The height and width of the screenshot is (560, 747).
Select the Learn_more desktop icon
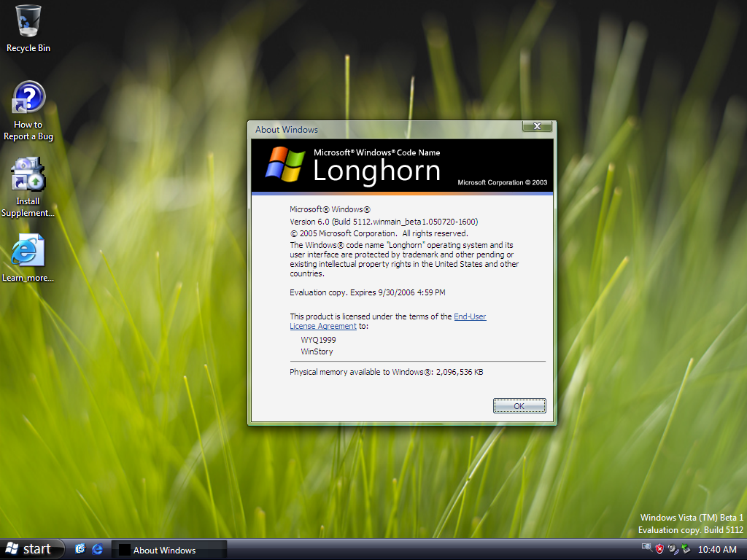[28, 257]
